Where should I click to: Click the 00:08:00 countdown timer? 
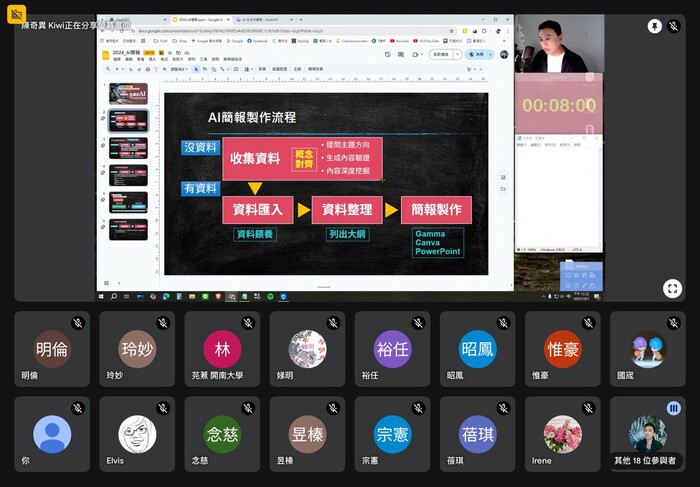point(558,104)
